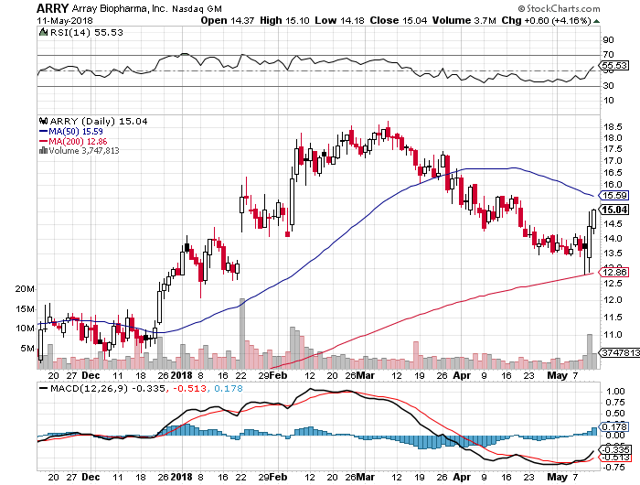
Task: Click the Close 15.04 value
Action: [x=399, y=20]
